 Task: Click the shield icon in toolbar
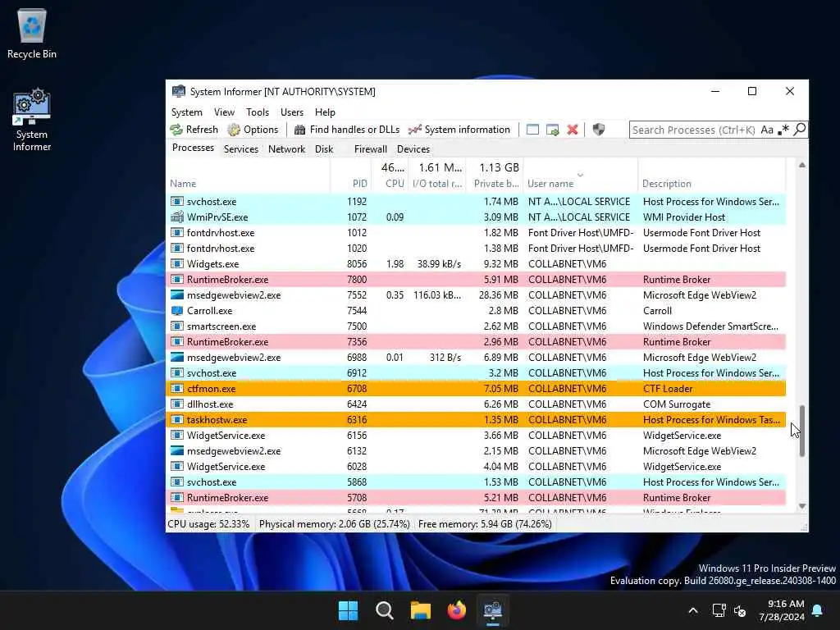598,130
